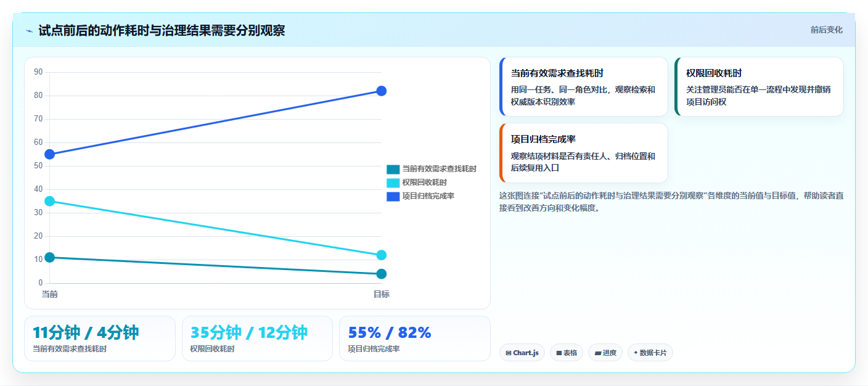Click the 权限回收耗时 label under 35分钟
Viewport: 868px width, 386px height.
(x=213, y=349)
